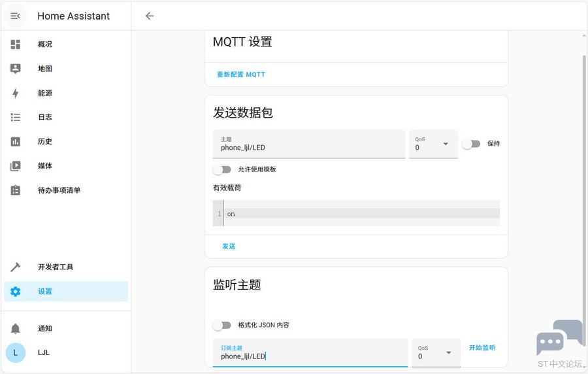Click 开始监听 to start listening

point(482,348)
